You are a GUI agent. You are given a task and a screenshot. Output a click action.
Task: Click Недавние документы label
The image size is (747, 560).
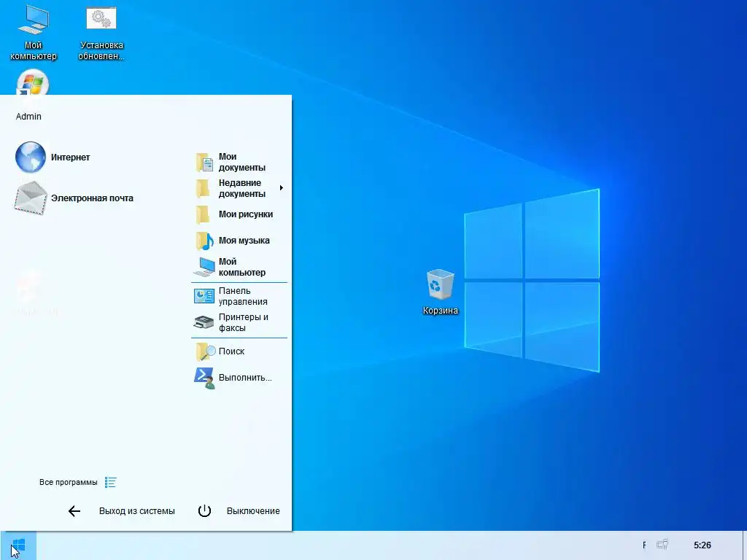pyautogui.click(x=242, y=188)
